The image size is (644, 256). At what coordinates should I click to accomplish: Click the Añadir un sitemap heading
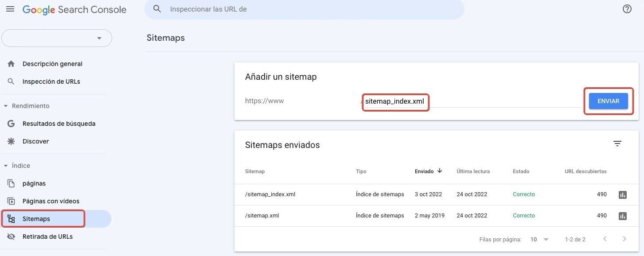281,77
